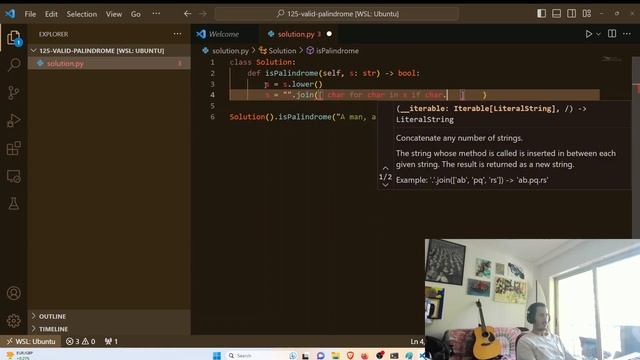Run the Python file with play button
This screenshot has width=640, height=360.
click(588, 34)
